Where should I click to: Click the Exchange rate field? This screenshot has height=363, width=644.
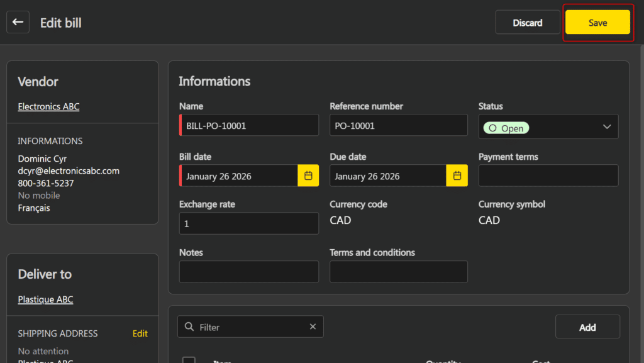coord(248,223)
